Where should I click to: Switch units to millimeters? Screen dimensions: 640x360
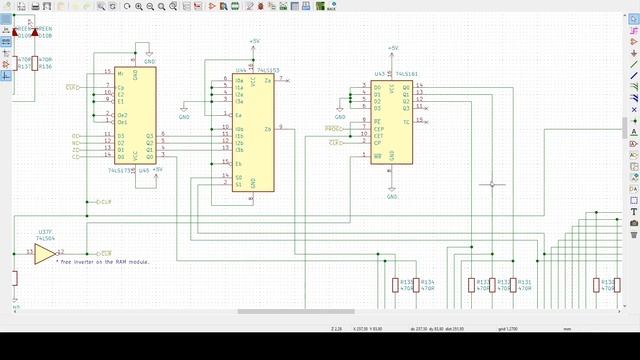tap(6, 42)
